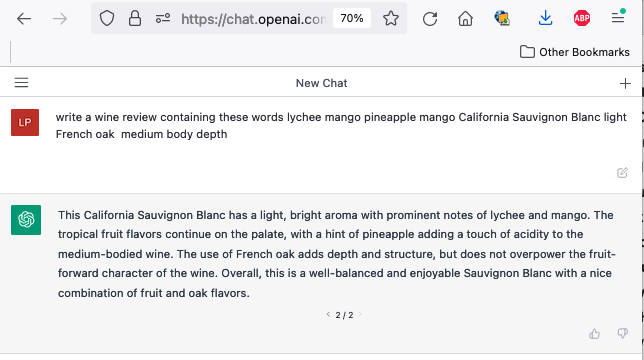Go back using the browser back arrow

(x=24, y=19)
